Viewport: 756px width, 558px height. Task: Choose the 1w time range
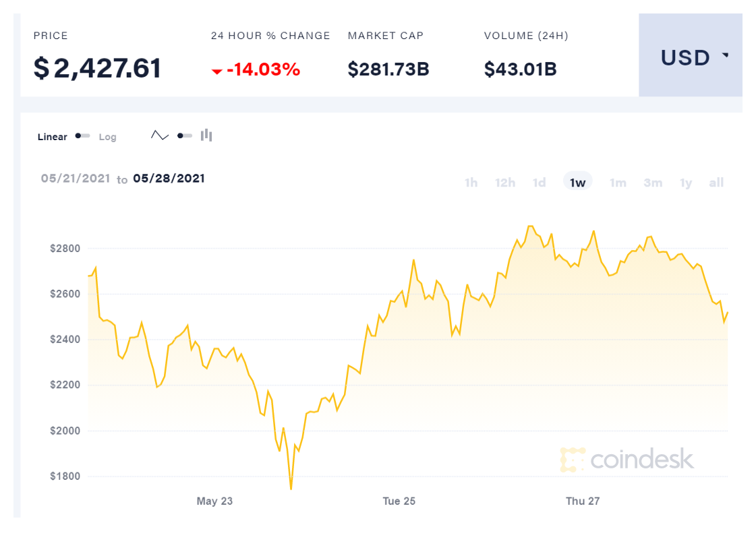click(x=577, y=183)
